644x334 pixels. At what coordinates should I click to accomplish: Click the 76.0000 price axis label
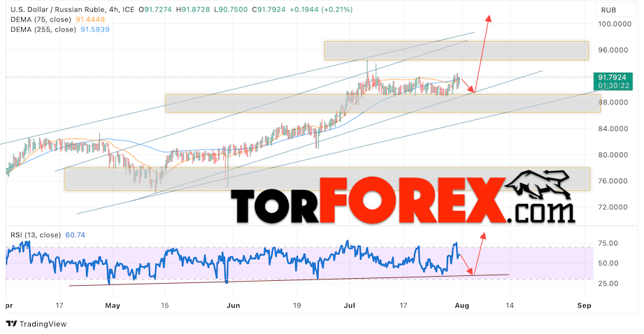pos(613,181)
